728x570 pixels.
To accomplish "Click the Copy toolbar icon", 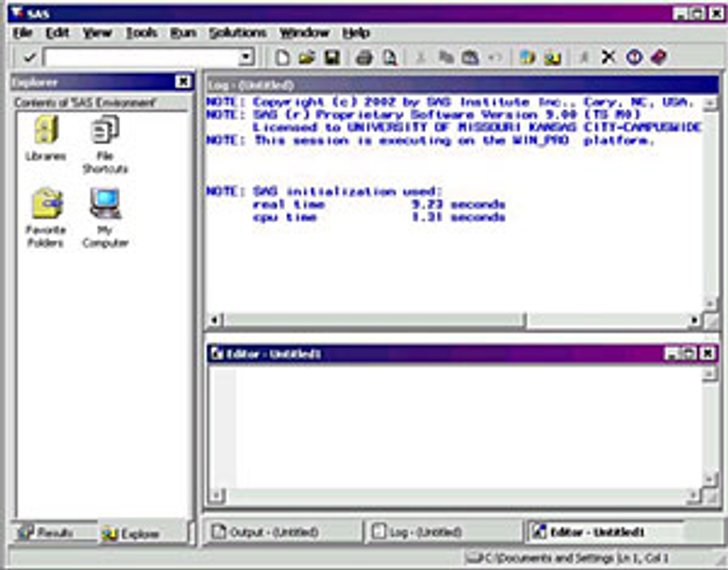I will coord(446,58).
